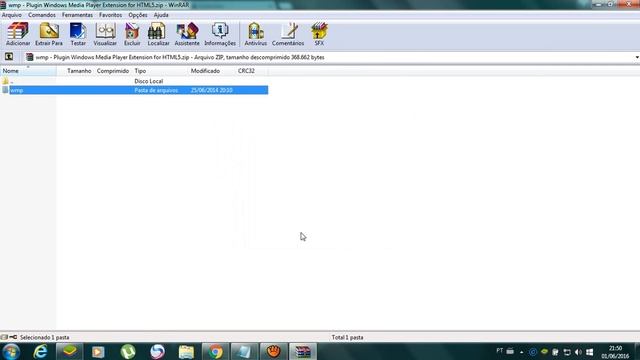Sort by the Comprimido column header
Screen dimensions: 640x360
[x=113, y=71]
